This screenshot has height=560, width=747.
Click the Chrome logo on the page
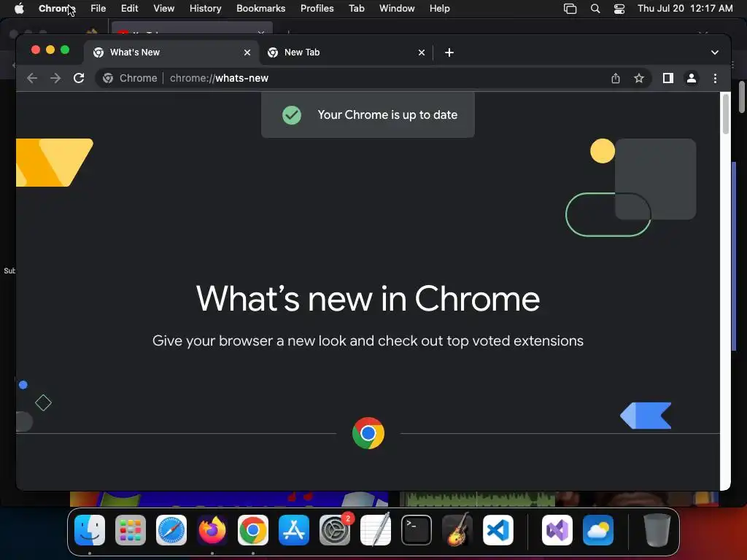pos(368,433)
